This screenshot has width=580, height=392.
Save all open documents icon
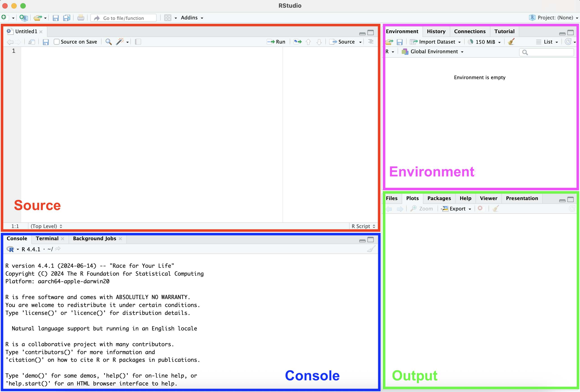pos(67,18)
